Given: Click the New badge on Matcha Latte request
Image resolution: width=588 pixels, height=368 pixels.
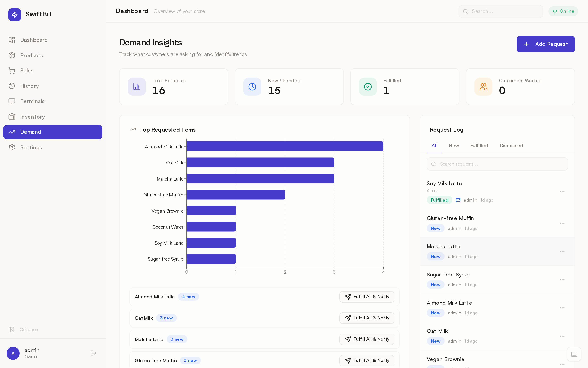Looking at the screenshot, I should tap(435, 257).
